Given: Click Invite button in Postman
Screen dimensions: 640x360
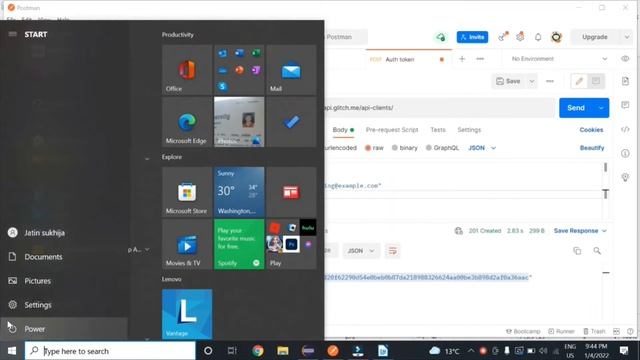Looking at the screenshot, I should [472, 37].
